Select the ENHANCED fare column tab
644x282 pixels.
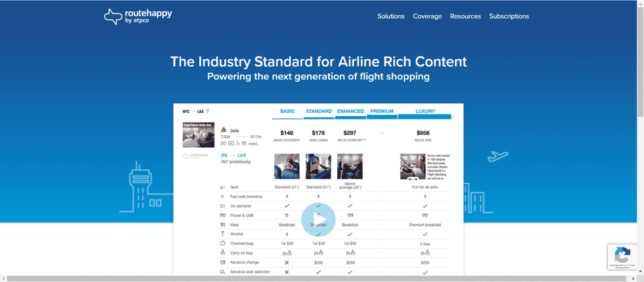coord(350,111)
